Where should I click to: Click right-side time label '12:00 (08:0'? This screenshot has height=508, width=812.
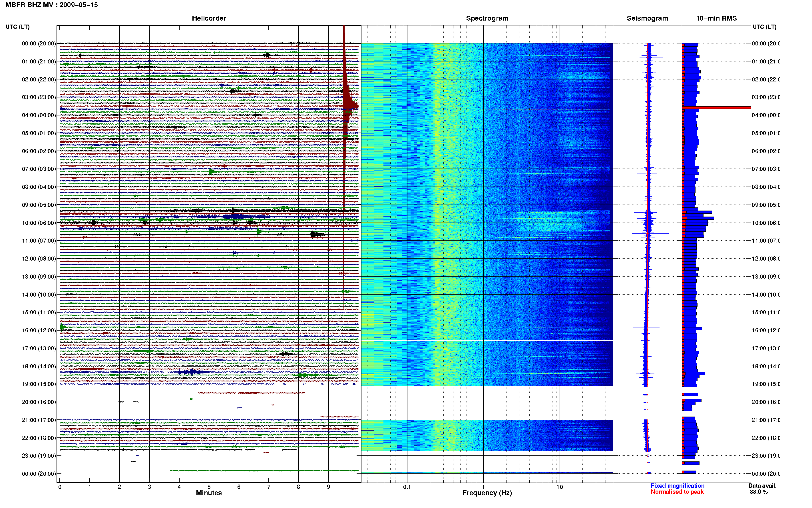coord(765,259)
